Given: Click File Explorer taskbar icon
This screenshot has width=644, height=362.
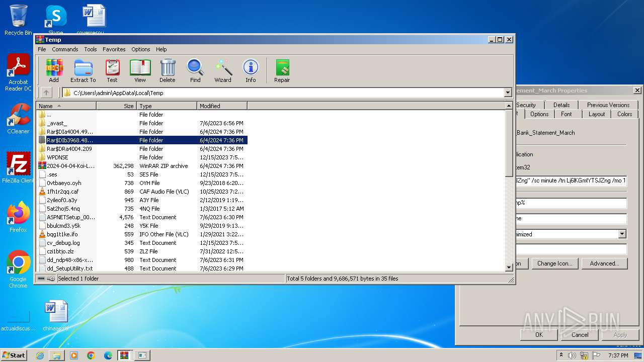Looking at the screenshot, I should pyautogui.click(x=57, y=355).
